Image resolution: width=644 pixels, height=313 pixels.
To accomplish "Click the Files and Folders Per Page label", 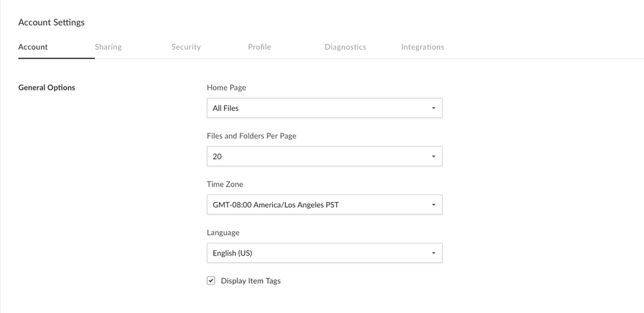I will tap(251, 136).
